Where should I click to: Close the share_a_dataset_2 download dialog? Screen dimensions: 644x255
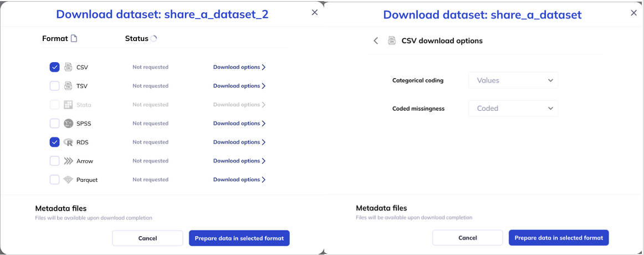(315, 12)
